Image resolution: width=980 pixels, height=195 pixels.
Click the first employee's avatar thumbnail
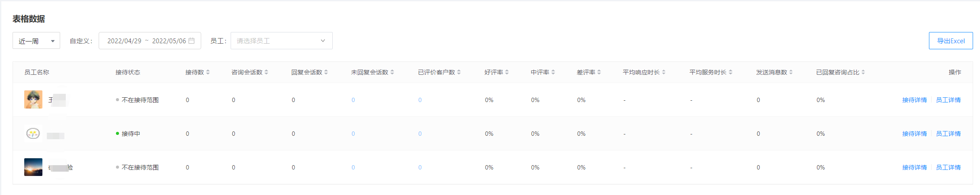click(33, 99)
